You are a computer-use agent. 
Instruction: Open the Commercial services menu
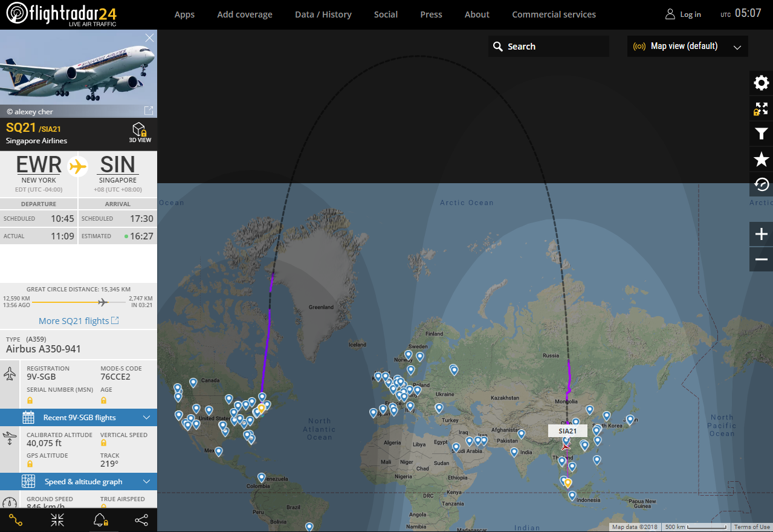coord(554,15)
